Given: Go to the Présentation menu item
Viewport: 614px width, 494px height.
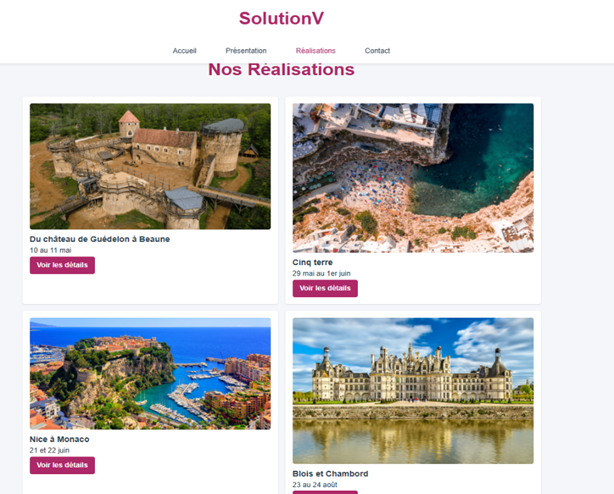Looking at the screenshot, I should tap(246, 50).
